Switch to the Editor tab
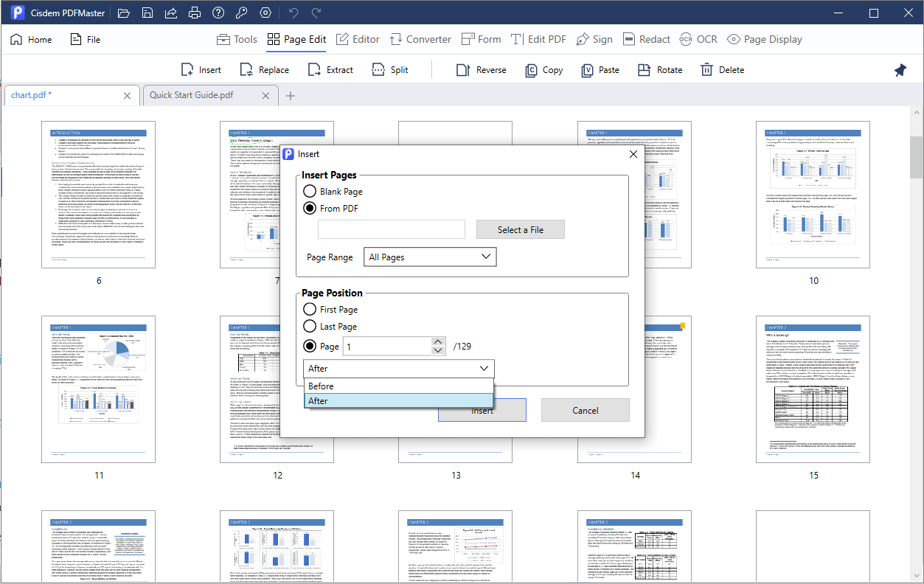The height and width of the screenshot is (584, 924). [x=358, y=40]
